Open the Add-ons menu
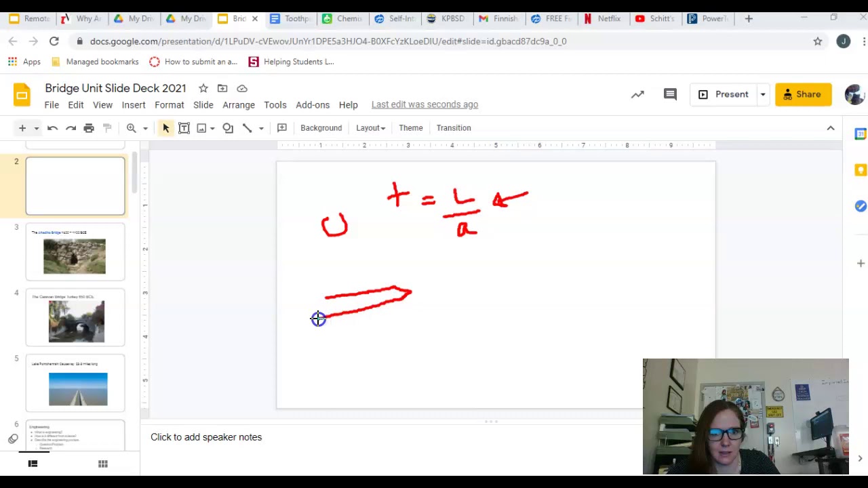The width and height of the screenshot is (868, 488). coord(313,105)
